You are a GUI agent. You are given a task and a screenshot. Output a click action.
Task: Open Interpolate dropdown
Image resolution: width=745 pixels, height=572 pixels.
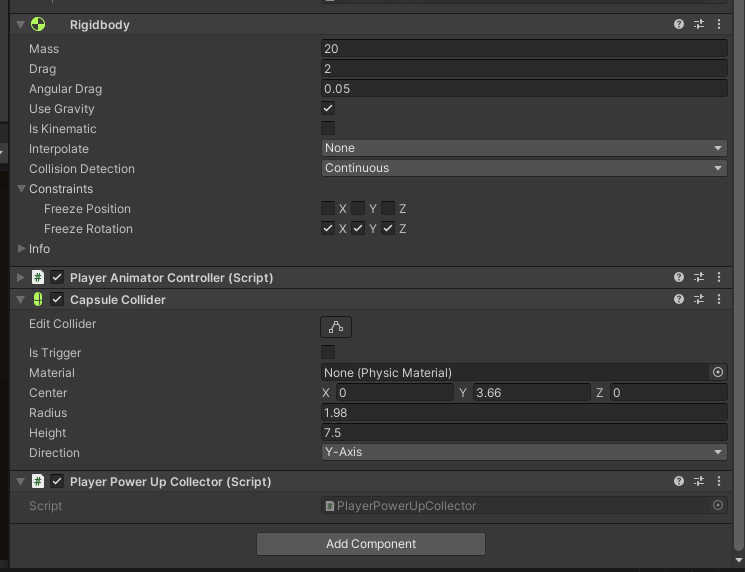coord(524,148)
